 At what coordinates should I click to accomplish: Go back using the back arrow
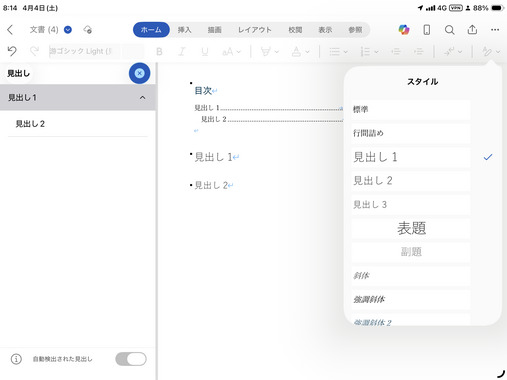coord(10,30)
